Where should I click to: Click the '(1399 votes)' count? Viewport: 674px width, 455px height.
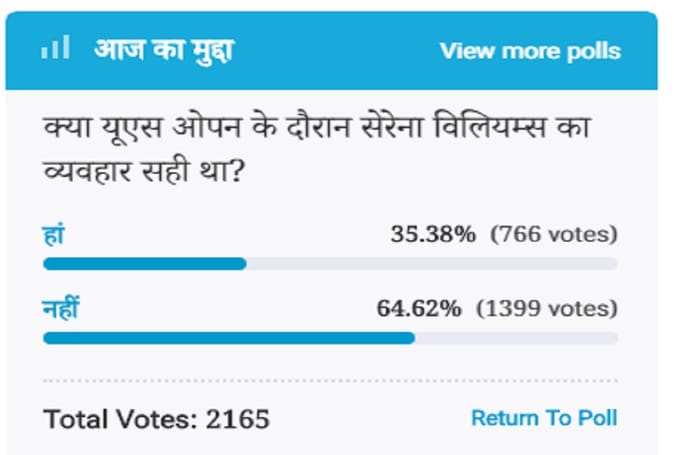click(x=546, y=309)
